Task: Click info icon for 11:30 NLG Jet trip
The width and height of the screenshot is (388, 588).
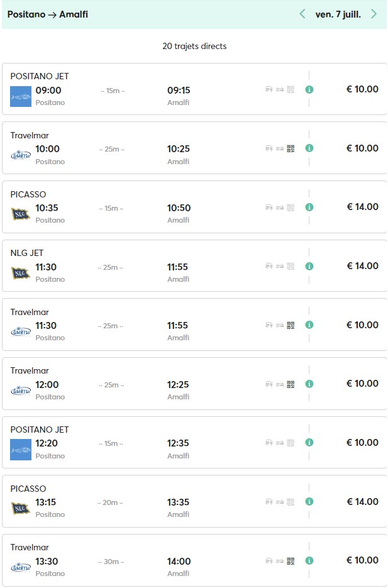Action: (x=309, y=266)
